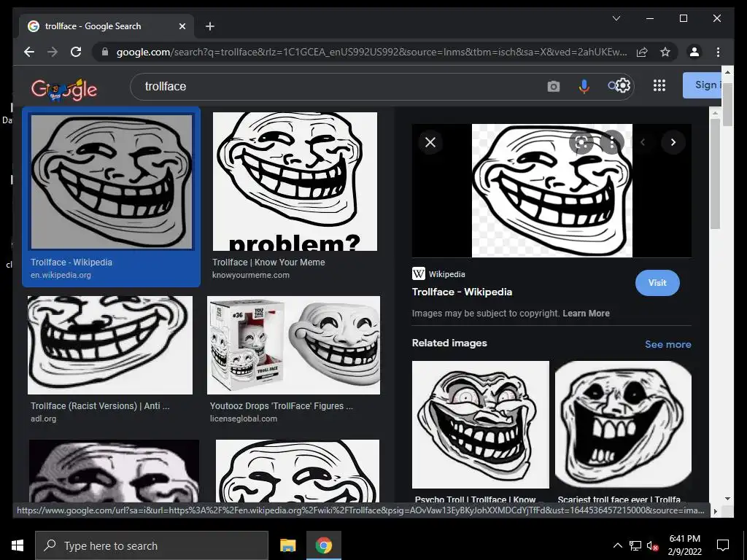
Task: Open Youtooz Drops 'TrollFace' Figures title
Action: pyautogui.click(x=282, y=406)
